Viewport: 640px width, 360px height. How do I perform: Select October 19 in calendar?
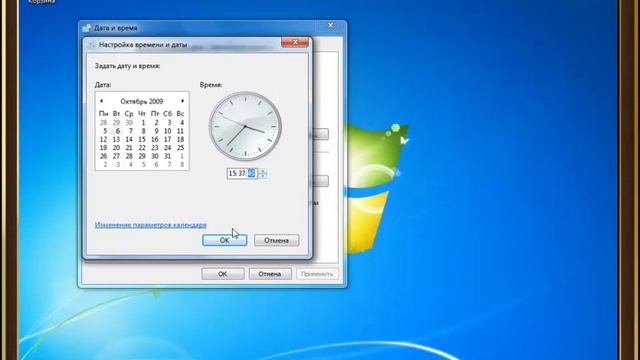(x=103, y=148)
